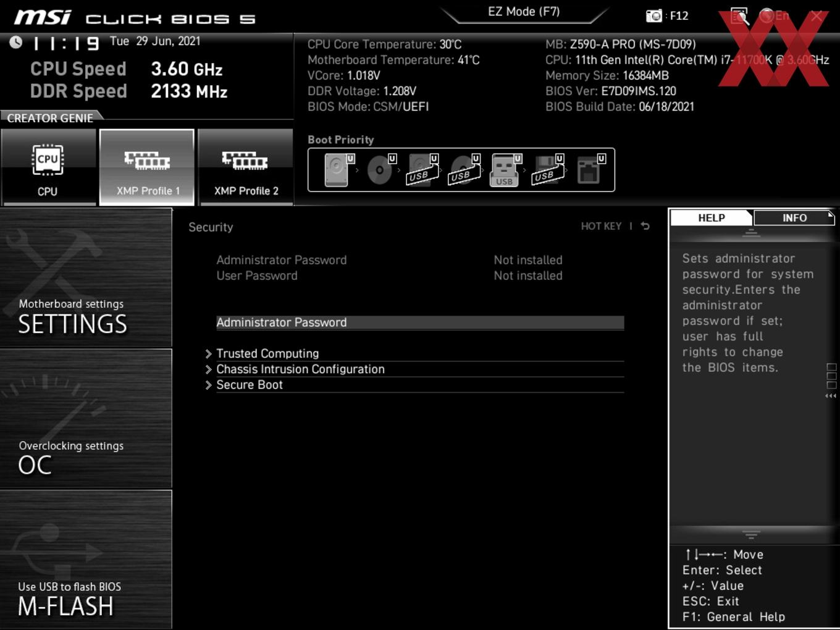840x630 pixels.
Task: Change language via the En globe icon
Action: 774,15
